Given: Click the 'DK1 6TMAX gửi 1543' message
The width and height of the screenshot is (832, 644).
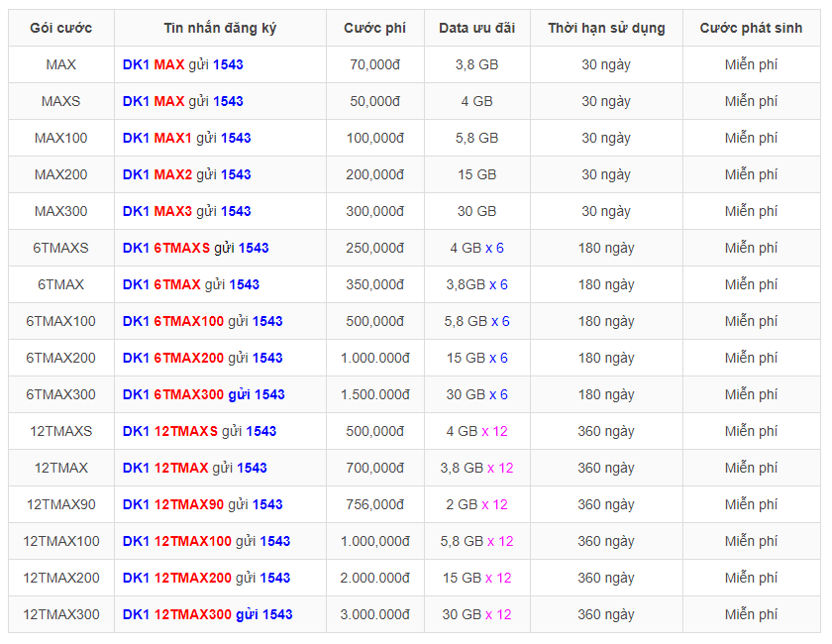Looking at the screenshot, I should [190, 284].
